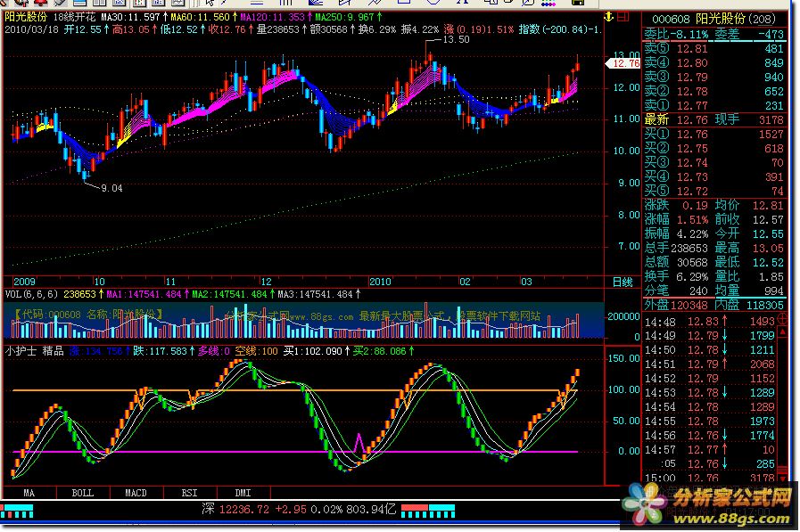800x532 pixels.
Task: Click the 日线 period label
Action: (x=622, y=282)
